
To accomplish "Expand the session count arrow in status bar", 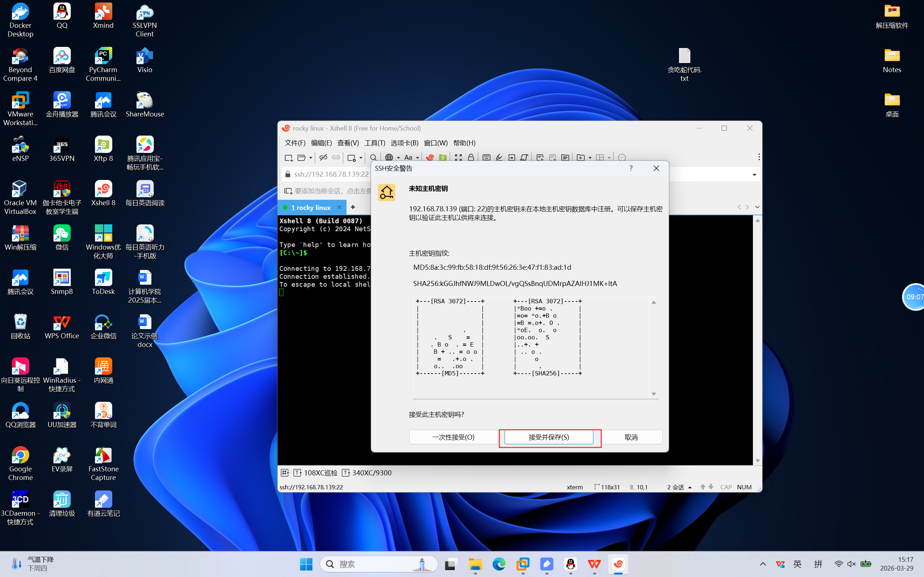I will 690,487.
